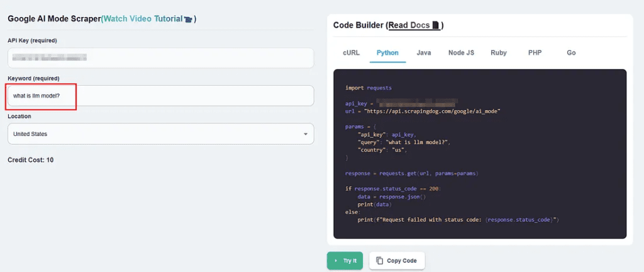Show the PHP code example tab
Image resolution: width=644 pixels, height=272 pixels.
(535, 53)
